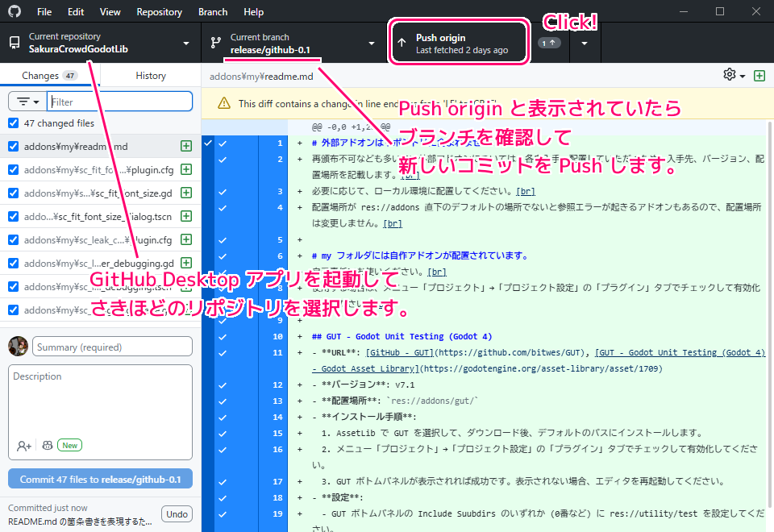Image resolution: width=774 pixels, height=532 pixels.
Task: Open the Repository menu
Action: pyautogui.click(x=159, y=12)
